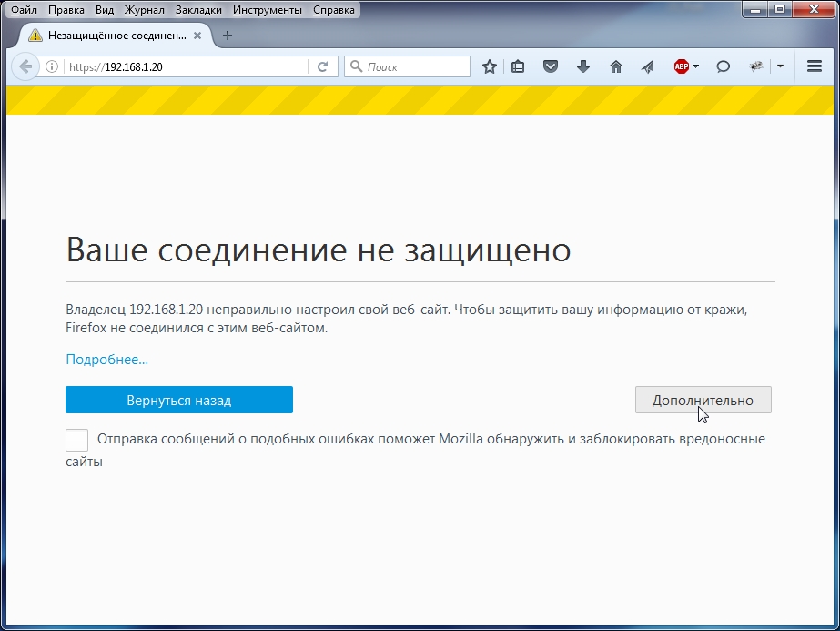Screen dimensions: 840x631
Task: Close the Незащищённое соединение tab
Action: click(x=197, y=36)
